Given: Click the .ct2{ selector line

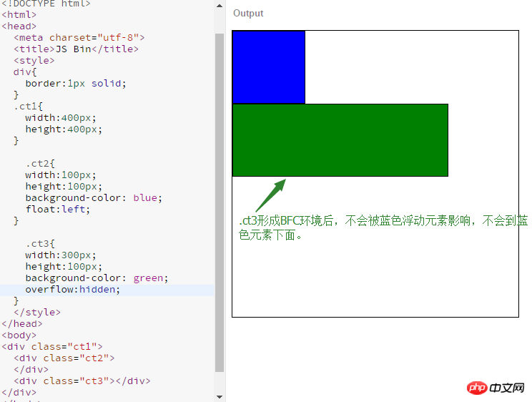Looking at the screenshot, I should tap(40, 164).
